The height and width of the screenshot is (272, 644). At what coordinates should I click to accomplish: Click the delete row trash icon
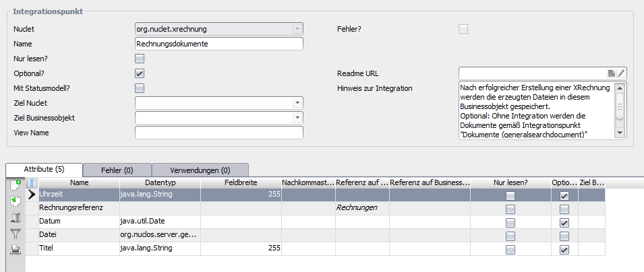click(16, 217)
